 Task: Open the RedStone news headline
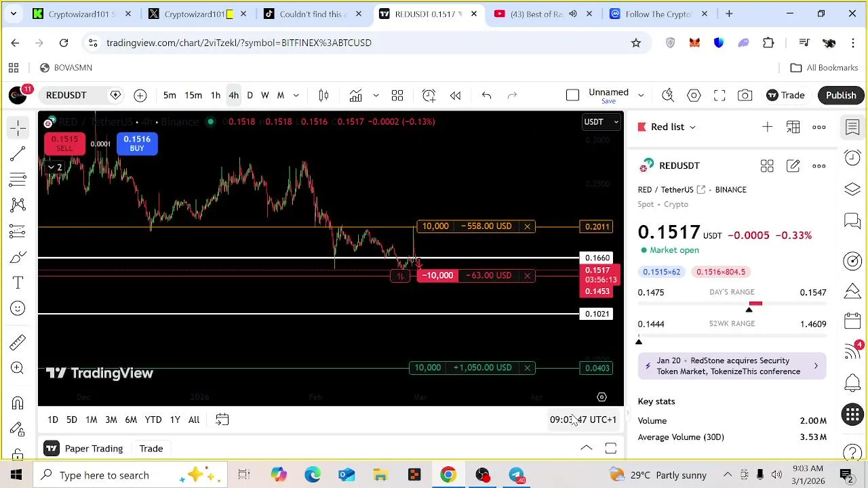(732, 367)
